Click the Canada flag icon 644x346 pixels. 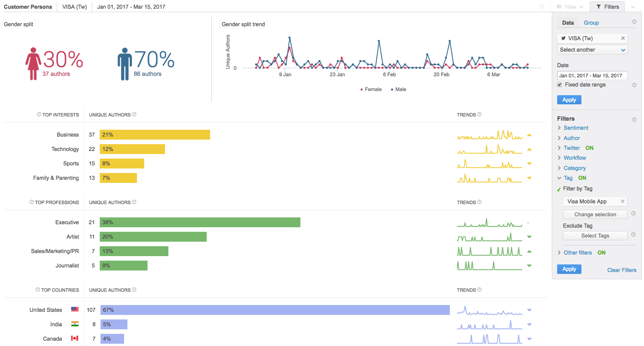pos(75,338)
